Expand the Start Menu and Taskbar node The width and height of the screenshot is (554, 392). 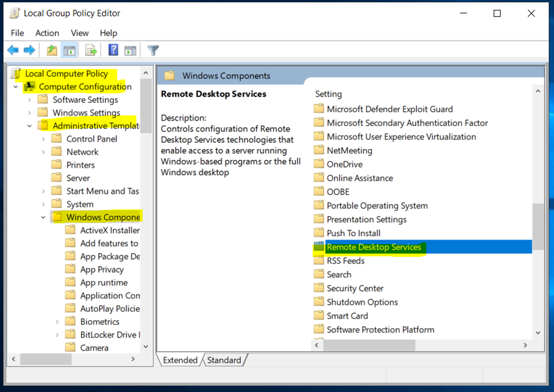coord(43,191)
